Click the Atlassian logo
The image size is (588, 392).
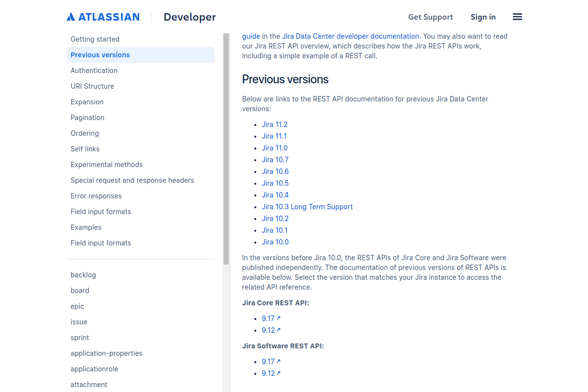click(103, 17)
